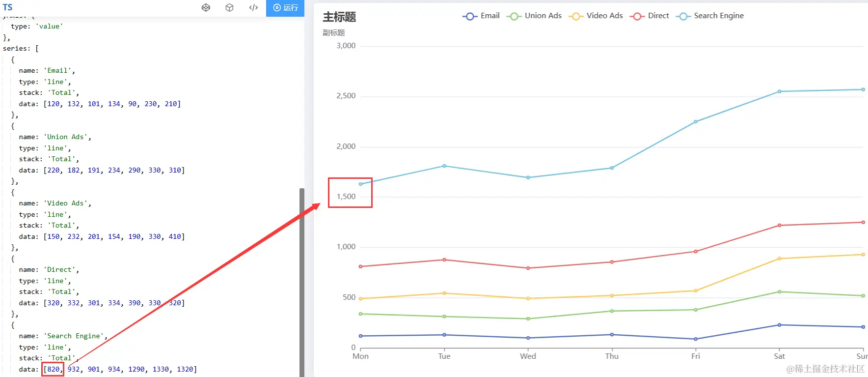868x377 pixels.
Task: Click the Search Engine data point above Sat
Action: [779, 91]
